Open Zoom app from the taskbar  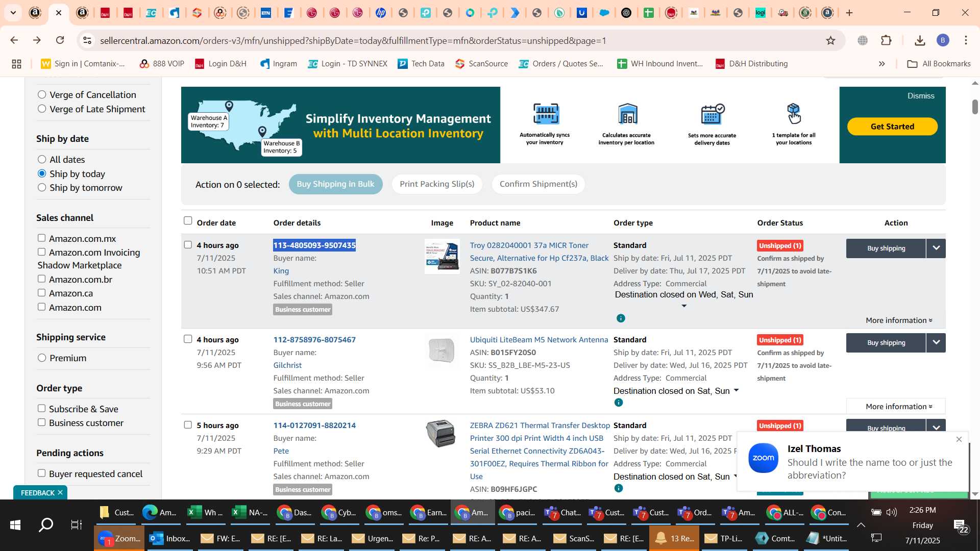coord(119,539)
